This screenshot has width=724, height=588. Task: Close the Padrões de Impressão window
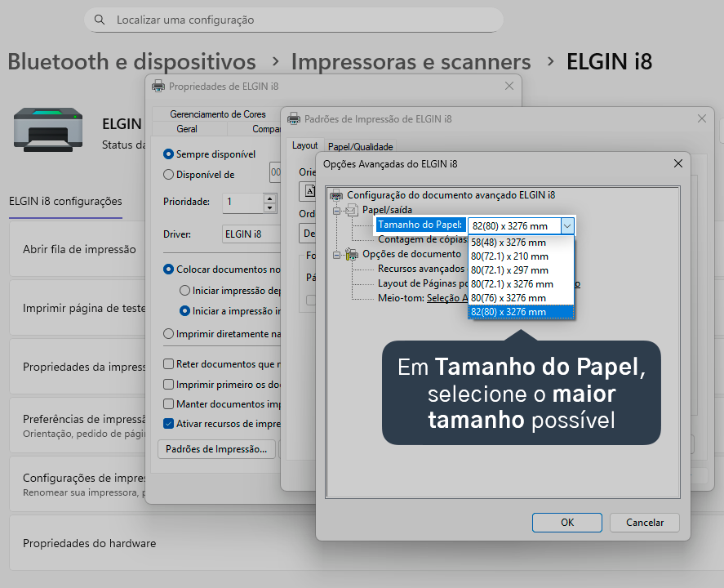click(x=702, y=118)
